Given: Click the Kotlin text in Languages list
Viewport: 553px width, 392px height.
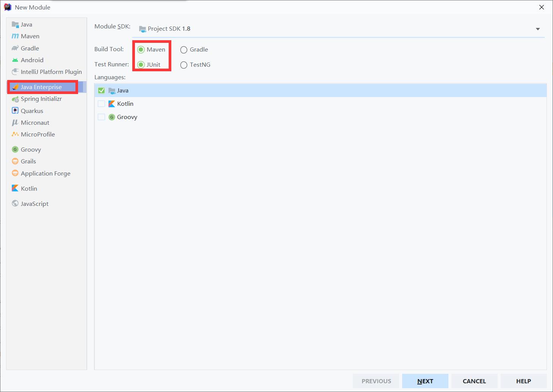Looking at the screenshot, I should [125, 104].
